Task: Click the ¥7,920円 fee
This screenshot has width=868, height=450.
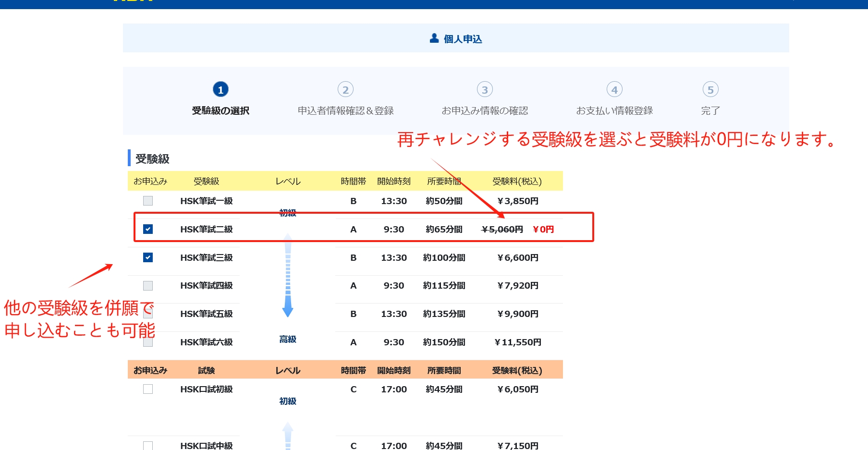Action: tap(517, 286)
